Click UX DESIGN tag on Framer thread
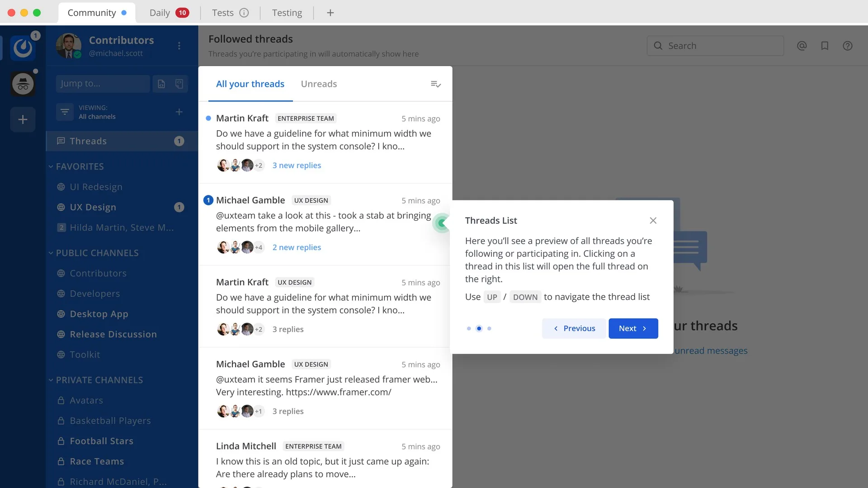The width and height of the screenshot is (868, 488). point(311,365)
